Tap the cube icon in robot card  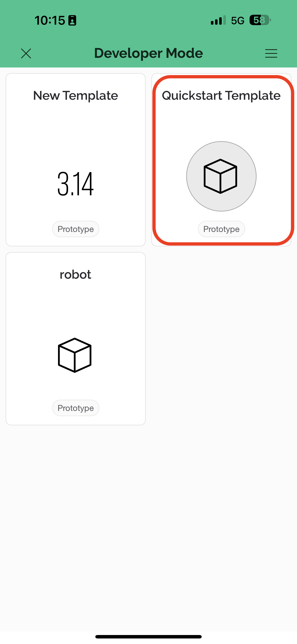pos(75,355)
